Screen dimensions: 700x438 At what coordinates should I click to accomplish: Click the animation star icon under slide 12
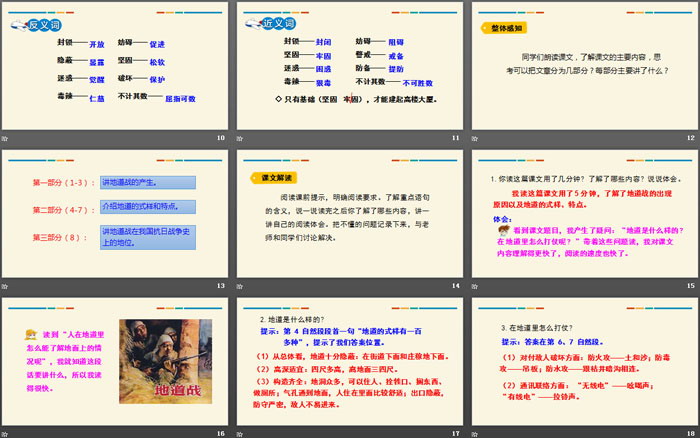475,138
